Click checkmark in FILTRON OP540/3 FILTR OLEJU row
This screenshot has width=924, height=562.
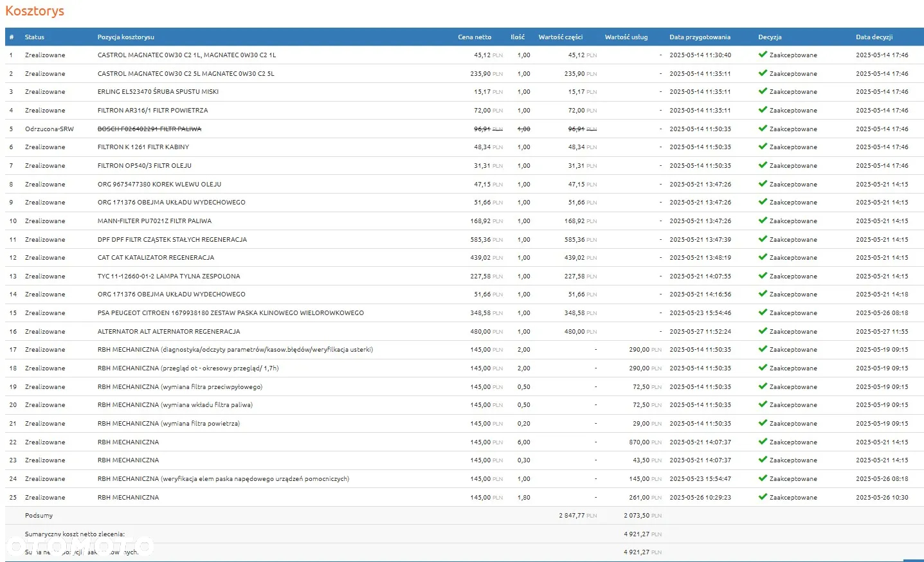(x=763, y=165)
